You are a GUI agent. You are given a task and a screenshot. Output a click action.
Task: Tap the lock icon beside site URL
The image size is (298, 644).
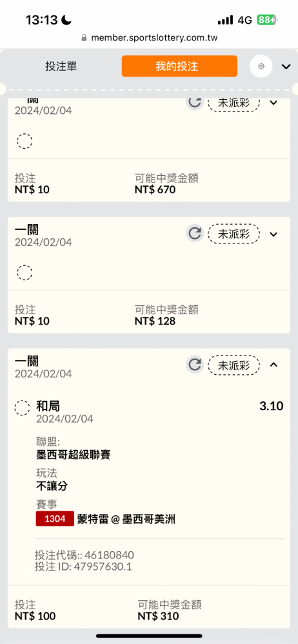point(84,38)
